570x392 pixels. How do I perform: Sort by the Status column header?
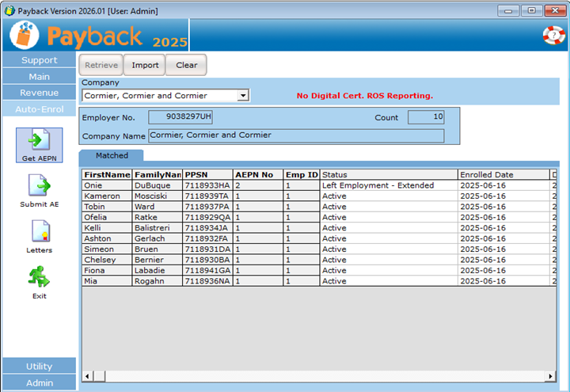388,174
